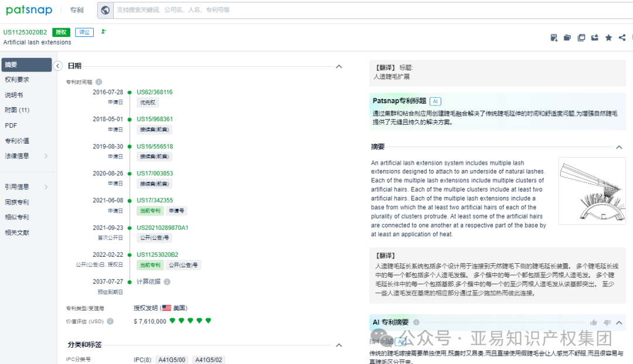
Task: Collapse the left sidebar with arrow button
Action: 57,66
